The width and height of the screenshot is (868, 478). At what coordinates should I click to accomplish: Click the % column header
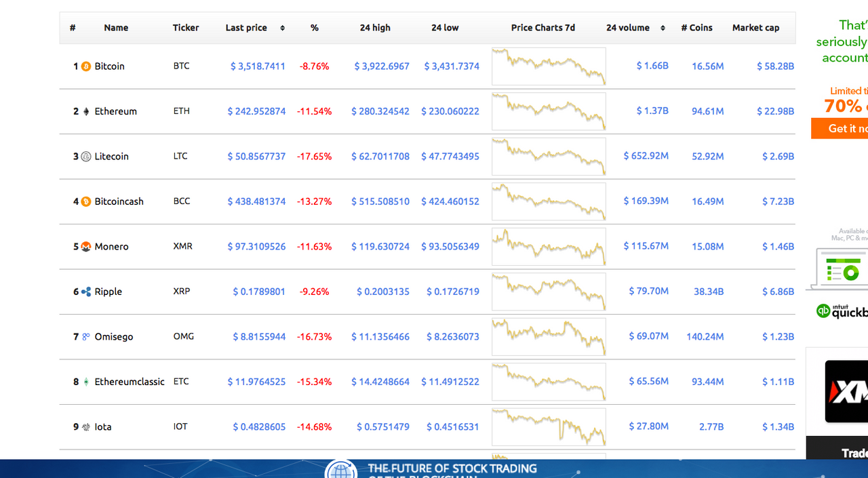click(315, 28)
